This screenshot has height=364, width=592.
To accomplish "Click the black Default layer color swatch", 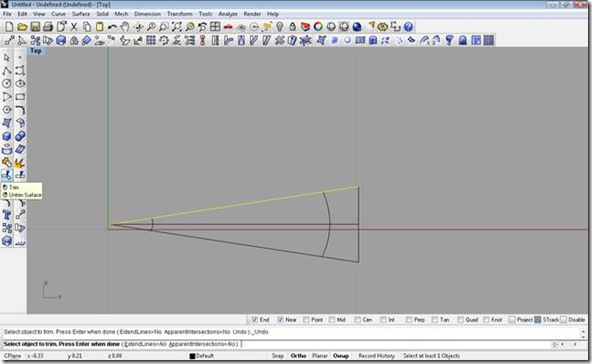I will pos(193,356).
